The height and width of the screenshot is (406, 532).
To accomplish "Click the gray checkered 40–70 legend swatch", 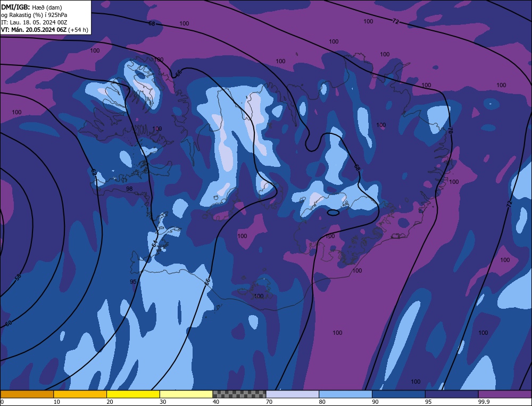I will point(239,394).
